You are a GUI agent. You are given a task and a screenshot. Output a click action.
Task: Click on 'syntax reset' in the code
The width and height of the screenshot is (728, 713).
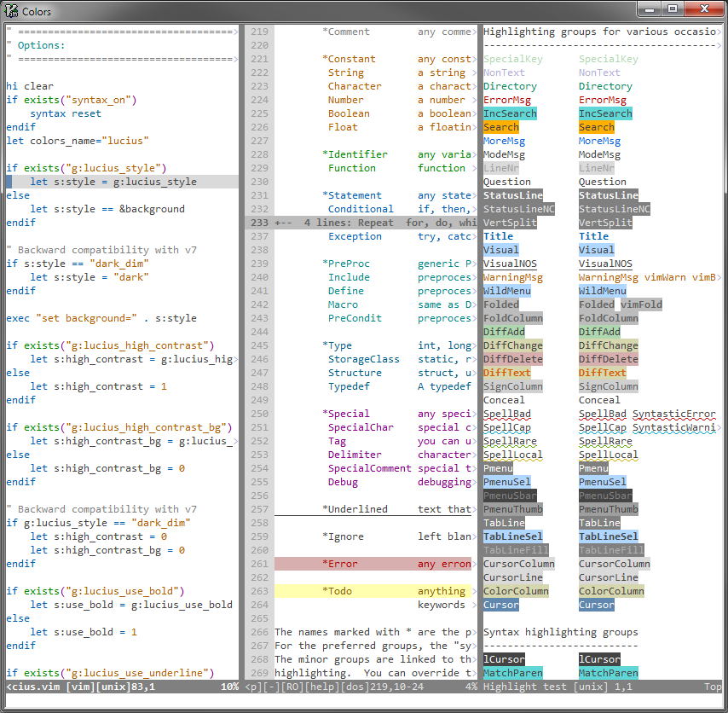tap(65, 113)
